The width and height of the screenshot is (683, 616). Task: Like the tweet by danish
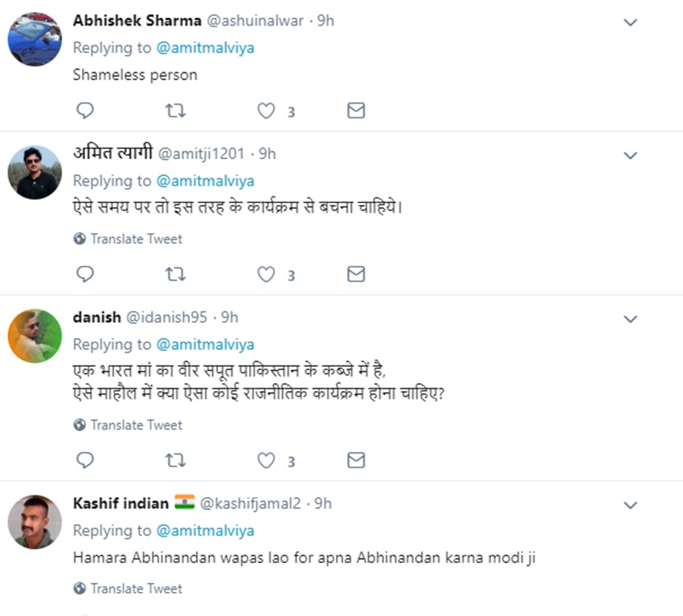click(266, 460)
